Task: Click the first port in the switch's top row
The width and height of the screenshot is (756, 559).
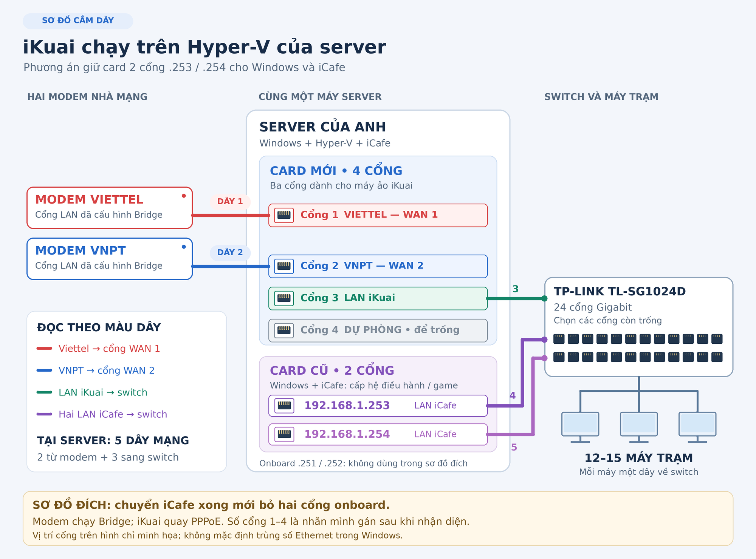Action: 559,339
